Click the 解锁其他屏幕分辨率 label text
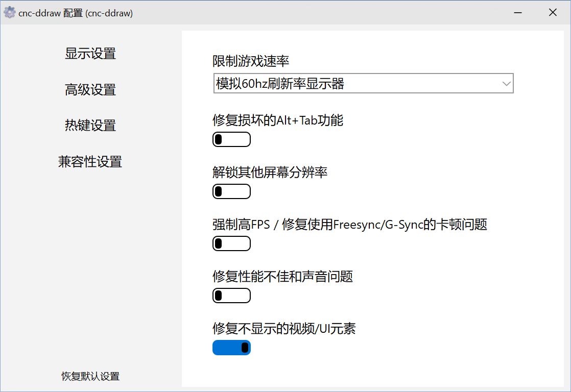Viewport: 571px width, 392px height. pyautogui.click(x=270, y=173)
